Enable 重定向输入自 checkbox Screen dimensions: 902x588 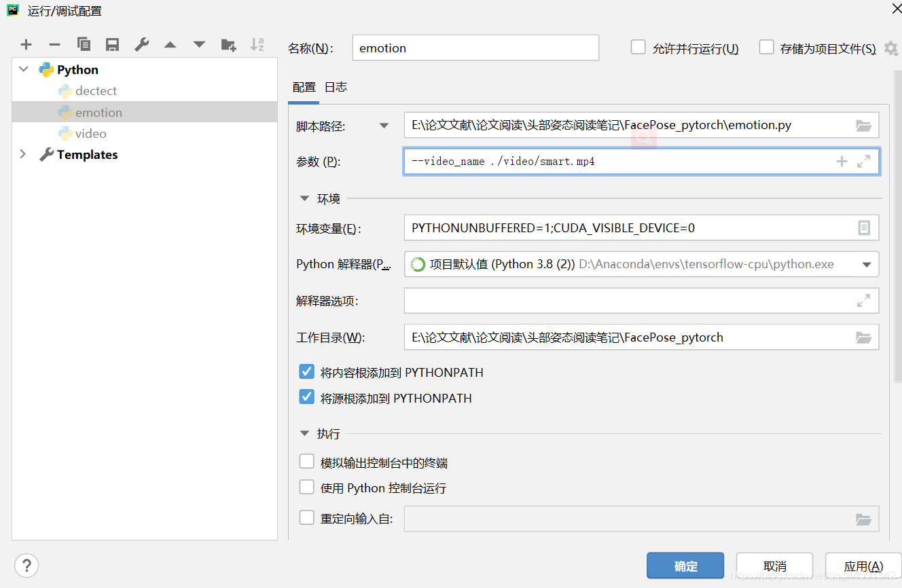(x=307, y=518)
